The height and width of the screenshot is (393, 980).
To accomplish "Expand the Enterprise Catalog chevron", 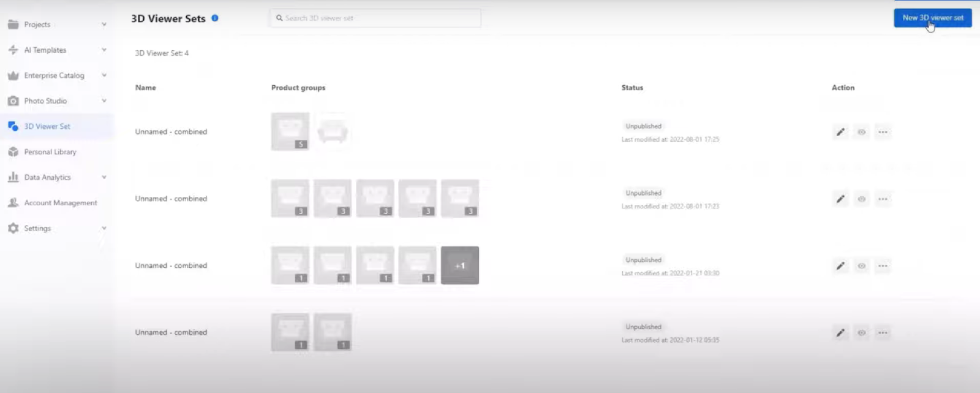I will (x=104, y=75).
